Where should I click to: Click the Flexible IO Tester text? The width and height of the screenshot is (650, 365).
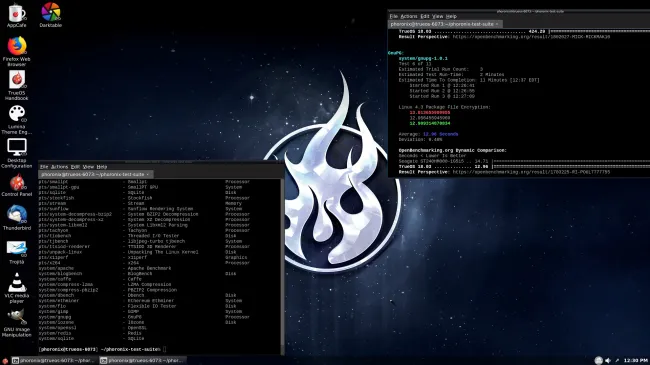pos(152,306)
